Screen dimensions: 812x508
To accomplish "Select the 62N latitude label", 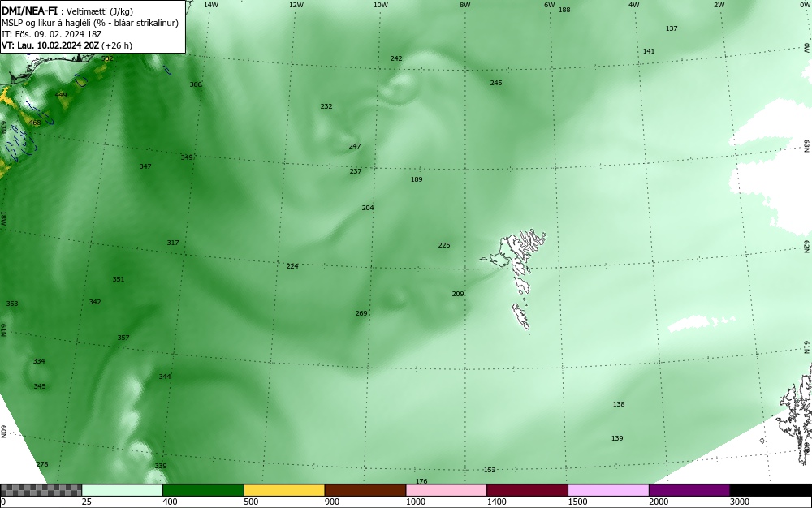I will [x=807, y=246].
